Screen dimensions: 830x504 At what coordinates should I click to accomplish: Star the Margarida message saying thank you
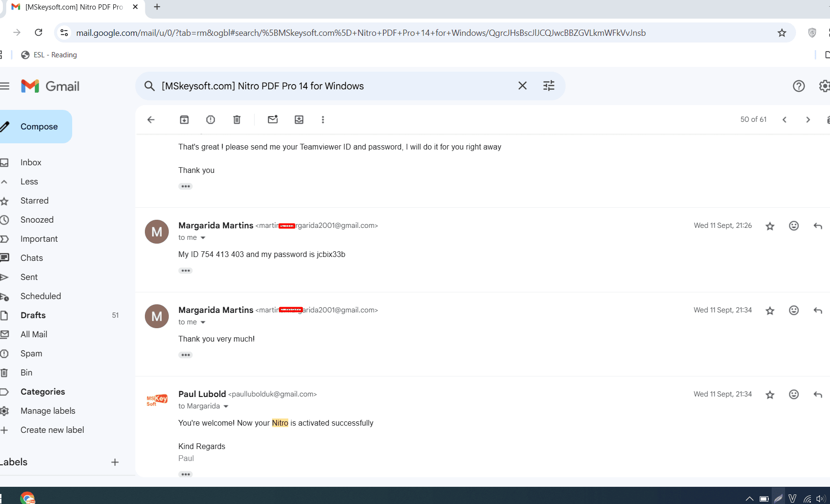point(770,311)
